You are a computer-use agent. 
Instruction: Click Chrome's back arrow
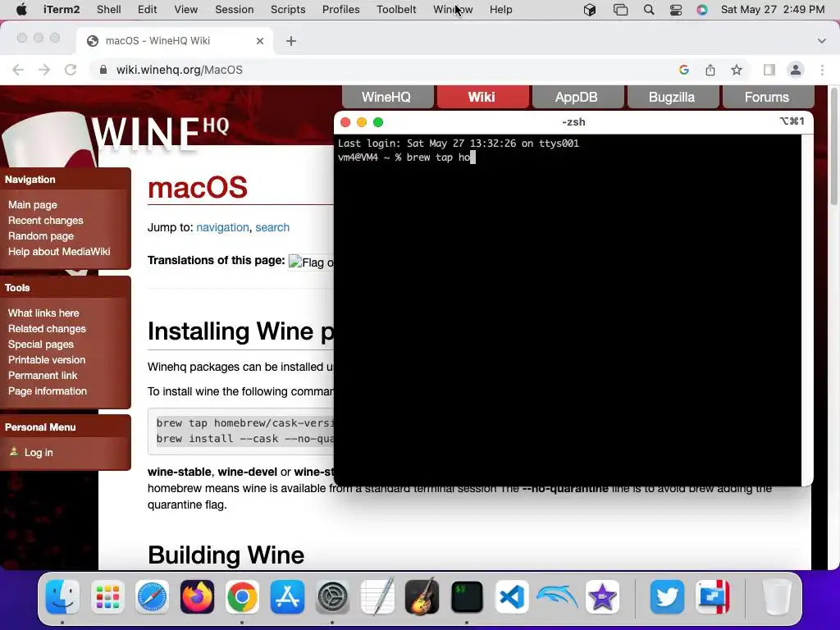tap(18, 71)
